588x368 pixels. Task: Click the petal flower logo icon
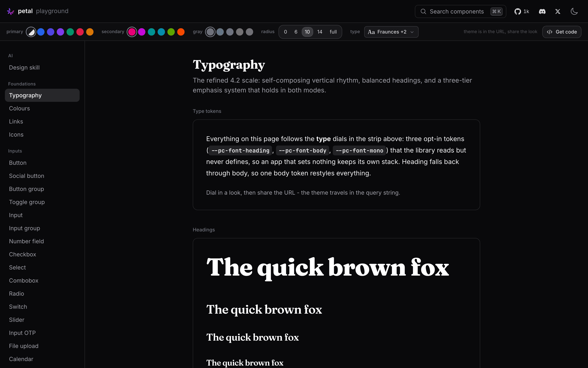coord(10,11)
